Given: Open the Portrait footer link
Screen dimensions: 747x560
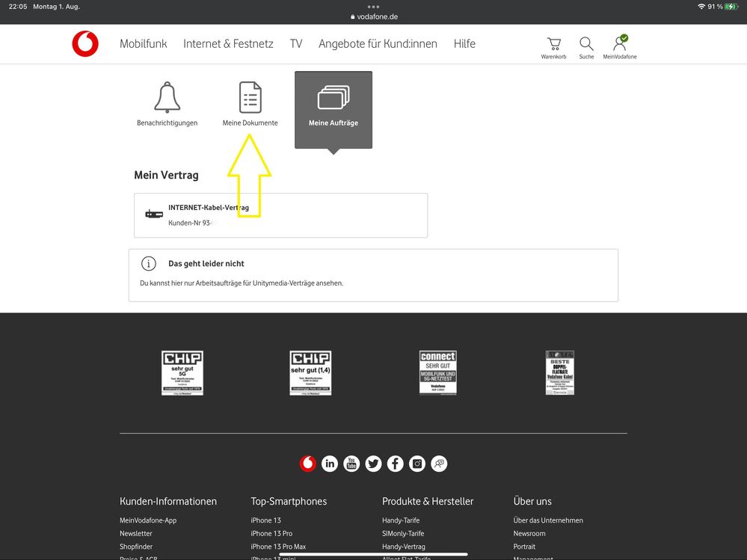Looking at the screenshot, I should pyautogui.click(x=524, y=547).
